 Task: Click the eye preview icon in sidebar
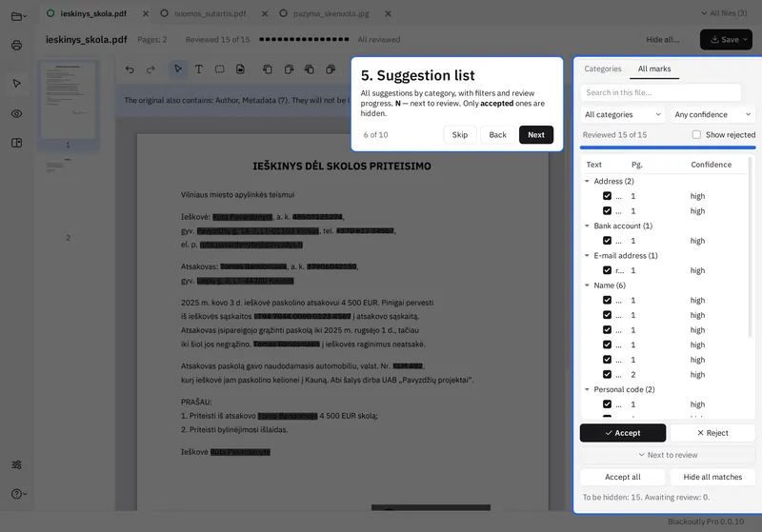(x=16, y=113)
